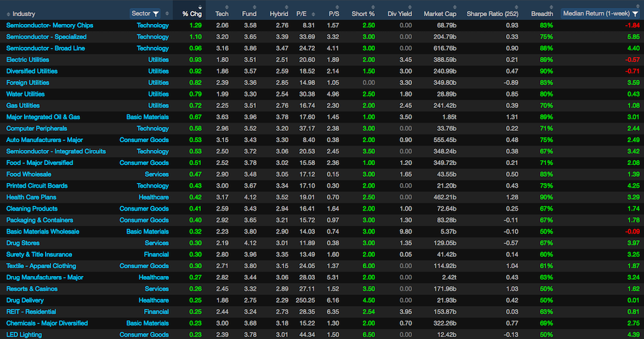Screen dimensions: 644x339
Task: Open Semiconductor - Specialized industry link
Action: (46, 37)
